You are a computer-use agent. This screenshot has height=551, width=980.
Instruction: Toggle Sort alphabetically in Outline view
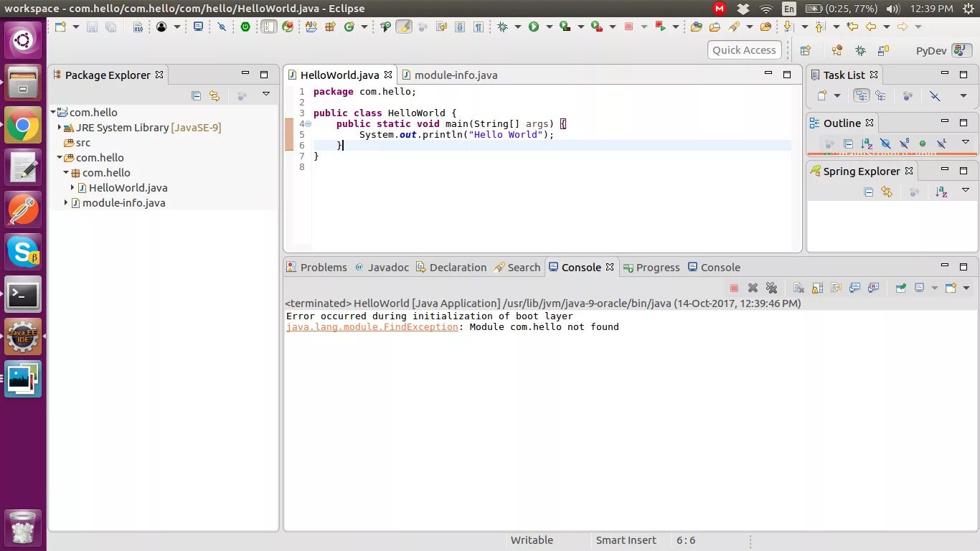pyautogui.click(x=867, y=143)
